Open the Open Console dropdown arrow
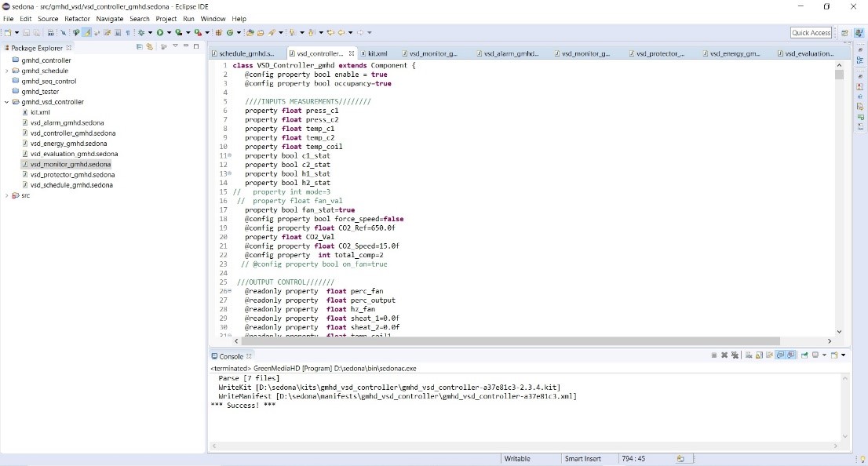This screenshot has width=868, height=466. 844,355
